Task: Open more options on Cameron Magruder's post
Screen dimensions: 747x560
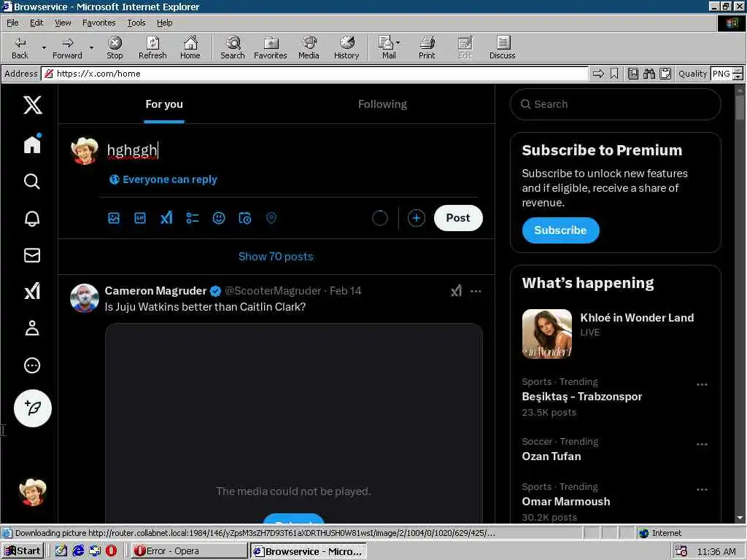Action: point(476,291)
